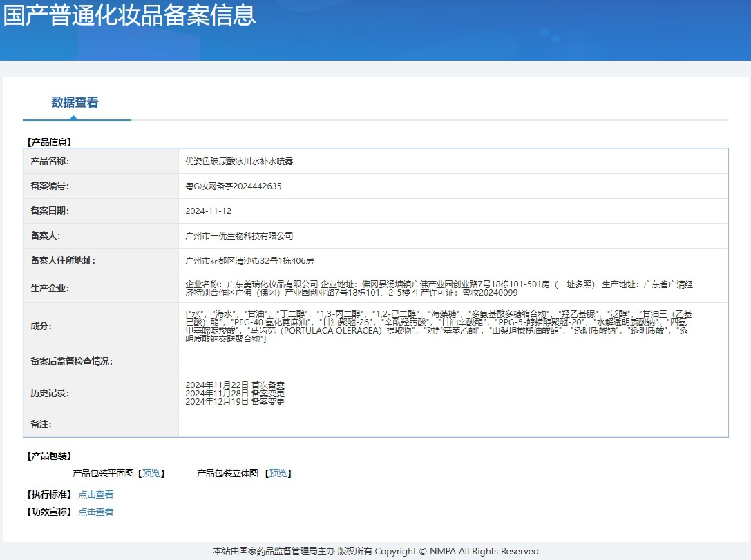Select history entry 2024年12月19日 备案变更
Screen dimensions: 751x560
235,401
